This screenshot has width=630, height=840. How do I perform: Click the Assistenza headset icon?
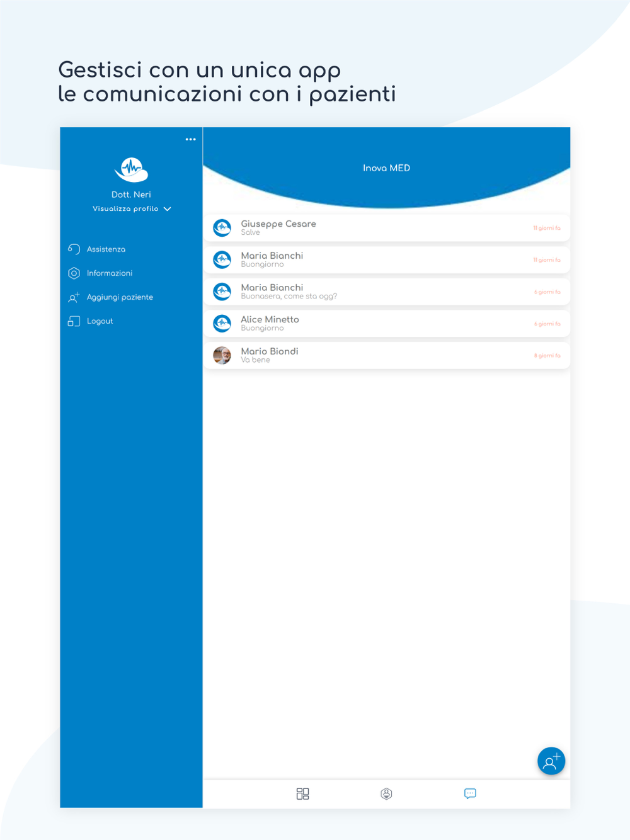tap(74, 249)
